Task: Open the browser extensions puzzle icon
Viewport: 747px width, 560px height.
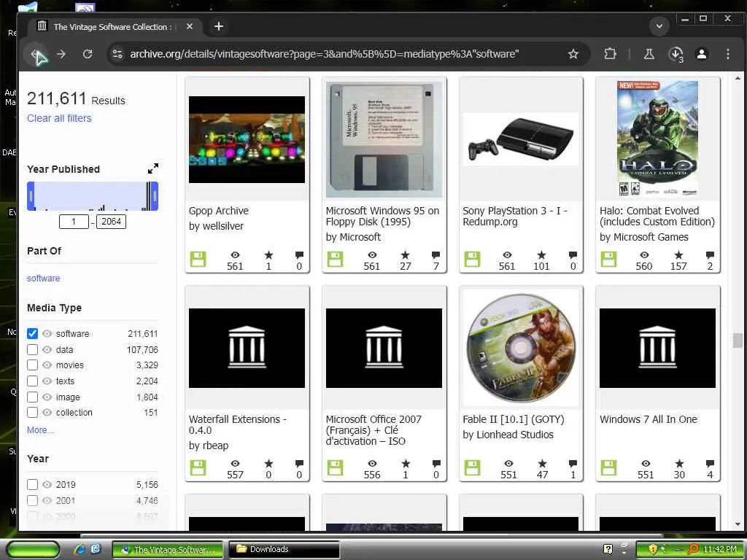Action: (611, 54)
